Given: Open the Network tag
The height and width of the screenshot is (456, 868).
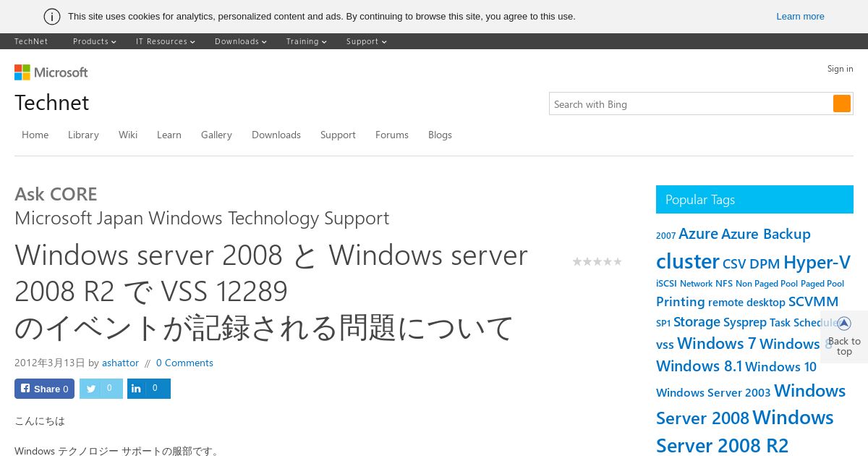Looking at the screenshot, I should tap(696, 284).
